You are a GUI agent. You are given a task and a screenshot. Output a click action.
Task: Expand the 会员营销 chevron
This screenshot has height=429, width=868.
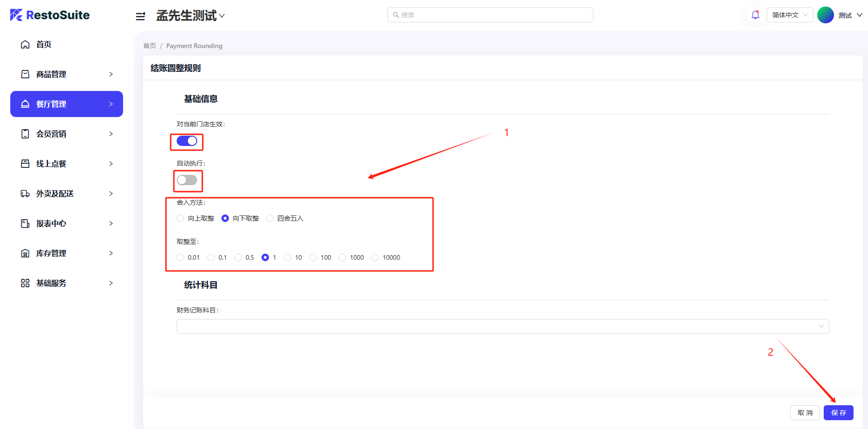click(x=111, y=134)
